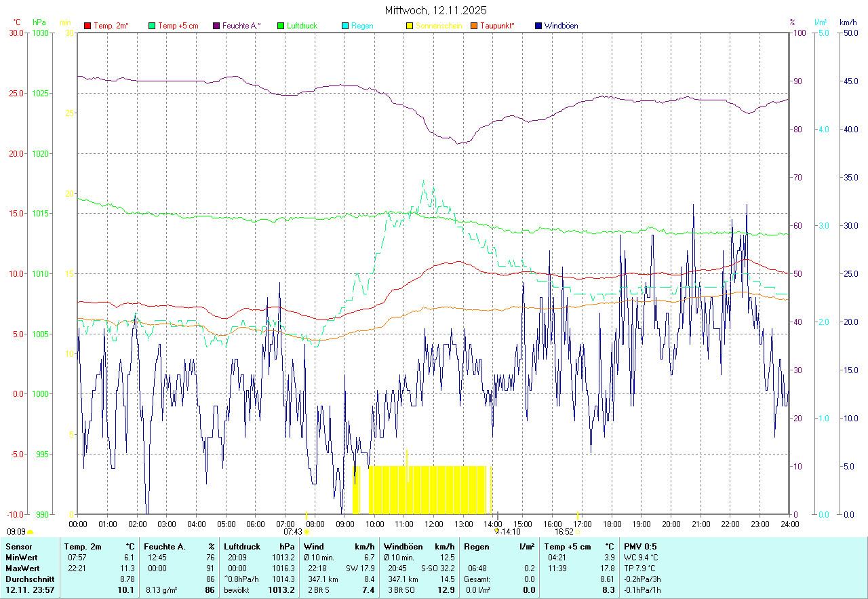Click the 12:00 label on the time axis
868x599 pixels.
pos(433,524)
